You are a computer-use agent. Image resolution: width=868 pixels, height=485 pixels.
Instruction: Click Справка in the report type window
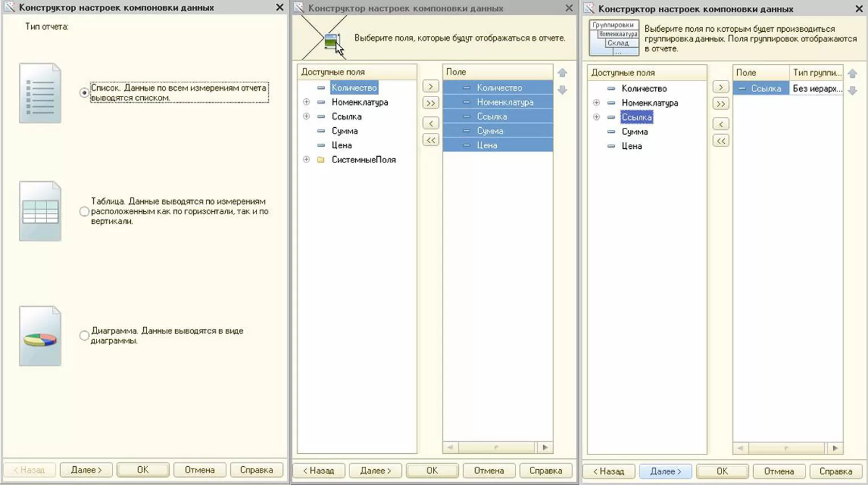point(256,470)
